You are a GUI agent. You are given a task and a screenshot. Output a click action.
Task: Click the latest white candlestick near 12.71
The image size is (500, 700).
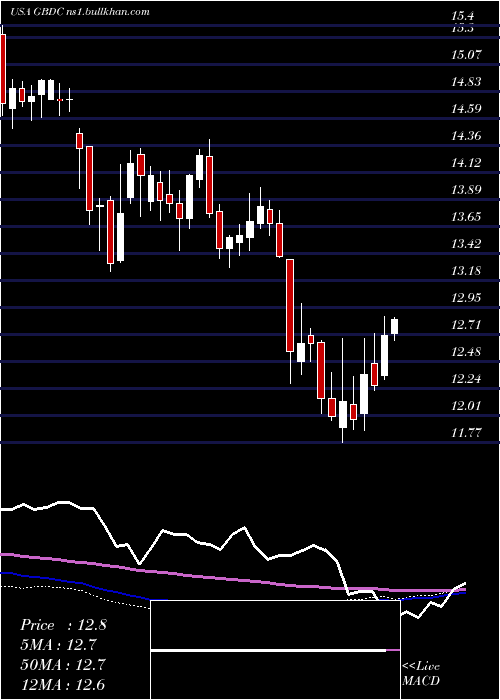tap(395, 326)
